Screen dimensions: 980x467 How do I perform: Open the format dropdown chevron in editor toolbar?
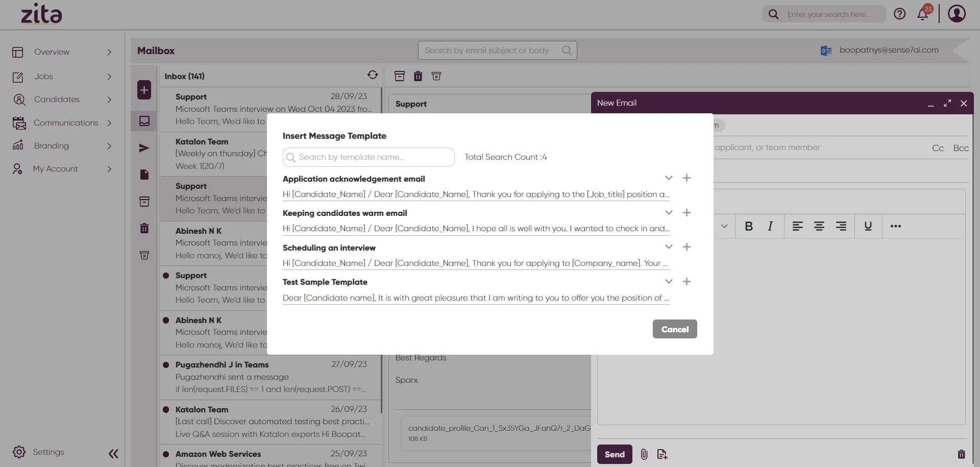point(724,226)
